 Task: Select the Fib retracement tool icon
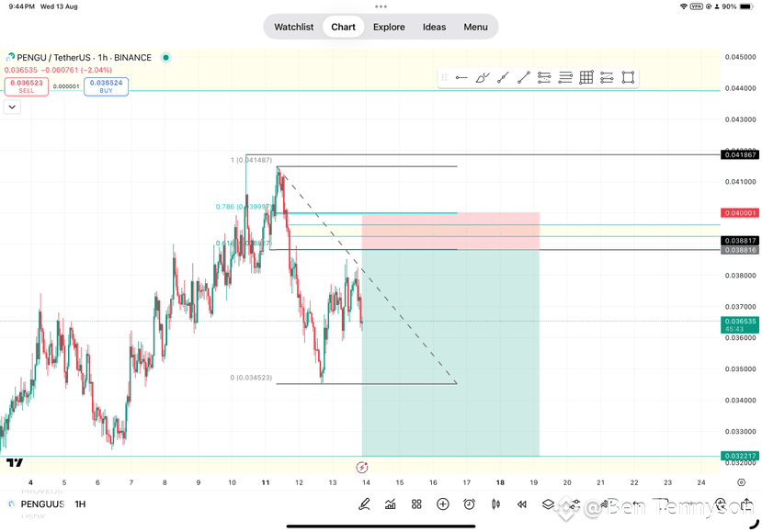coord(544,78)
